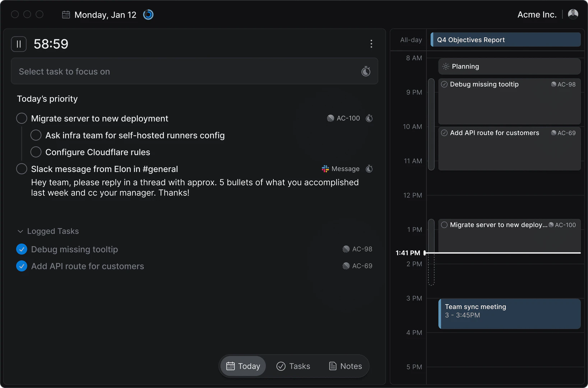Screen dimensions: 588x388
Task: Click the stopwatch icon beside the Slack message task
Action: [369, 168]
